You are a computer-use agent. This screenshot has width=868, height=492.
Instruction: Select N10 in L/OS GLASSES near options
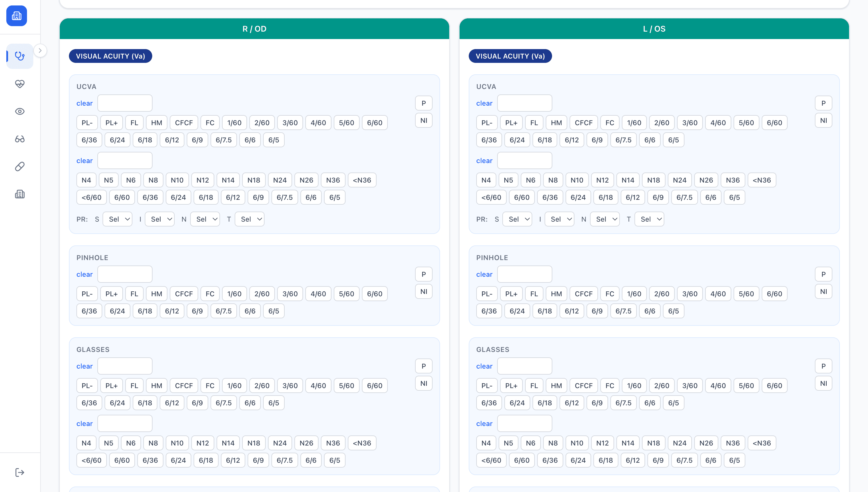(577, 443)
